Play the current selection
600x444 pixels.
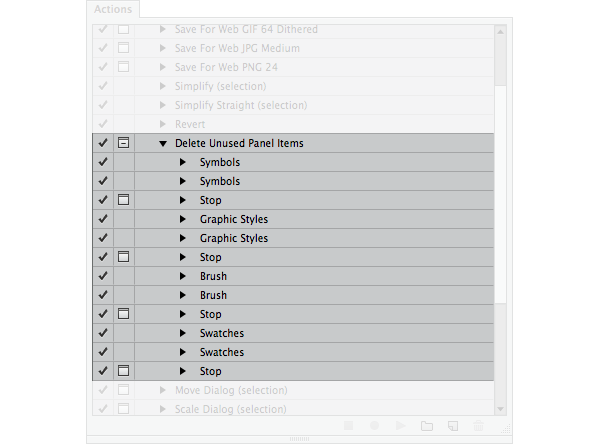pos(400,426)
